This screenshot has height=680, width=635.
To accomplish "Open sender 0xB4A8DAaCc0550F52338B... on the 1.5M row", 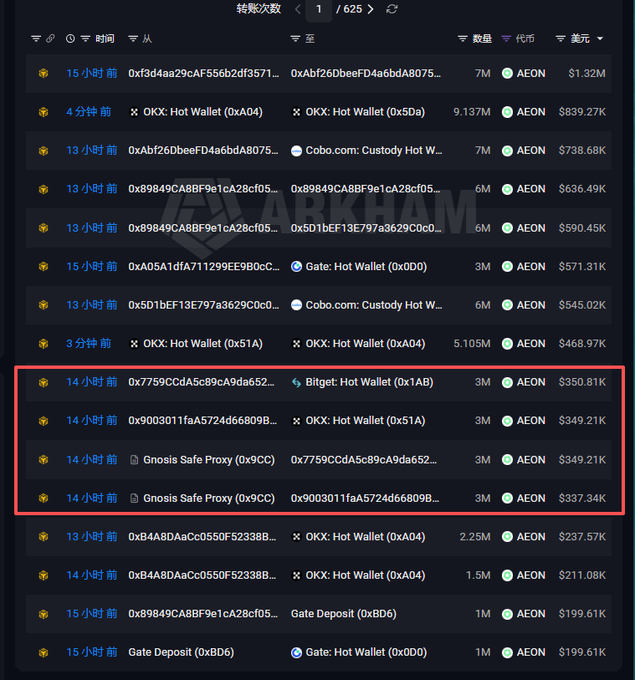I will [x=202, y=575].
